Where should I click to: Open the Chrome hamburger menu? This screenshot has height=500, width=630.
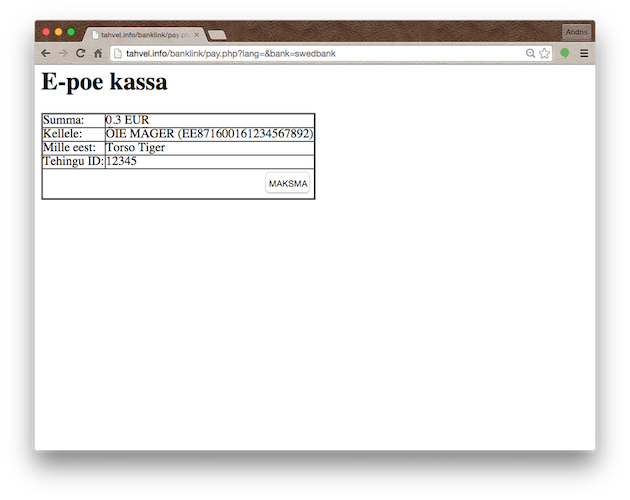(584, 53)
